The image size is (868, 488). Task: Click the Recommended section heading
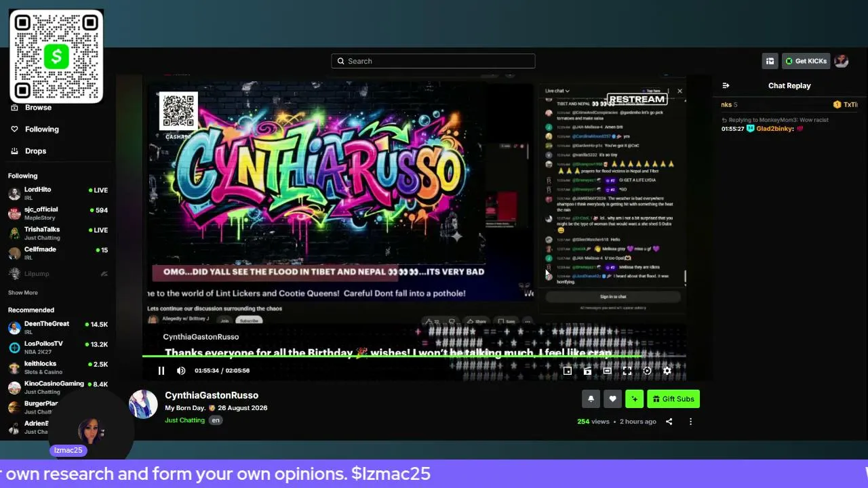tap(31, 310)
